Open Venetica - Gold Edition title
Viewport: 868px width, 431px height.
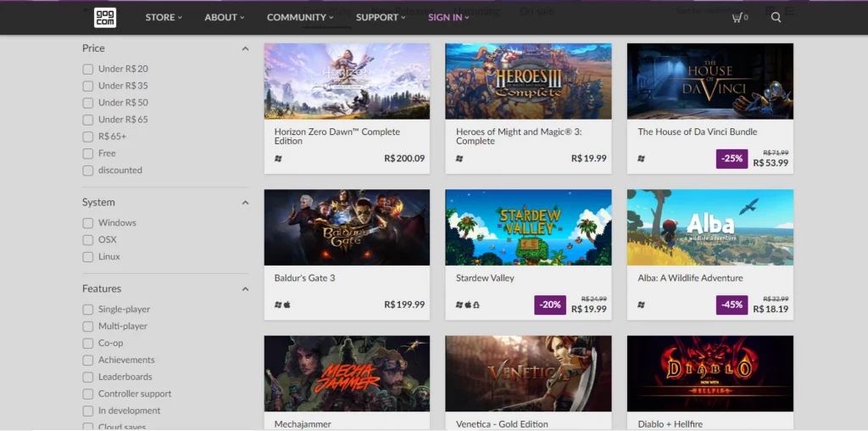502,424
